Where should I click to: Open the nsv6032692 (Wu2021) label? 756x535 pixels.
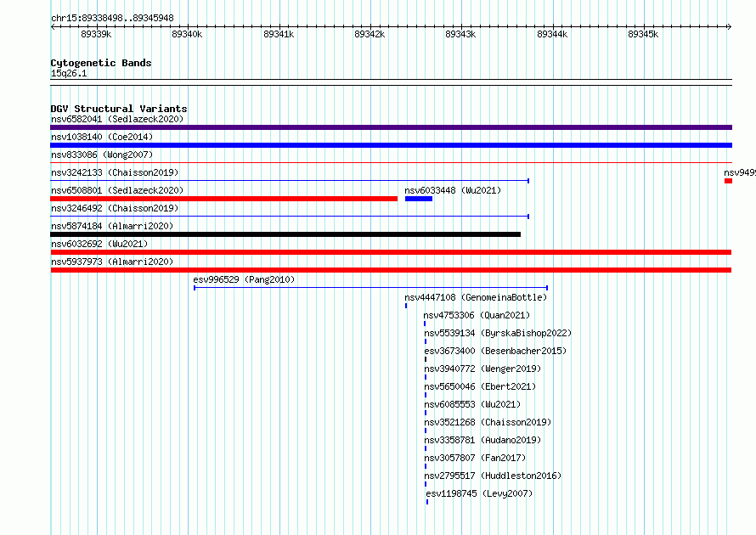[99, 244]
